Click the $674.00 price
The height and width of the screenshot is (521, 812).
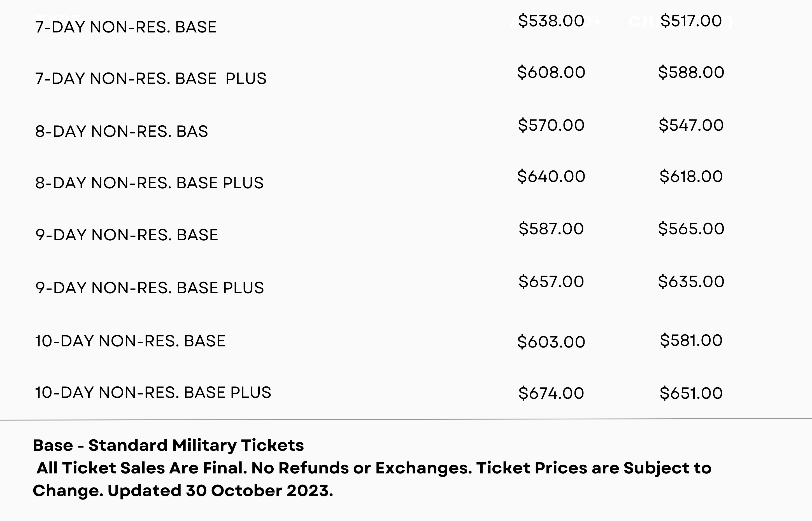pyautogui.click(x=551, y=393)
